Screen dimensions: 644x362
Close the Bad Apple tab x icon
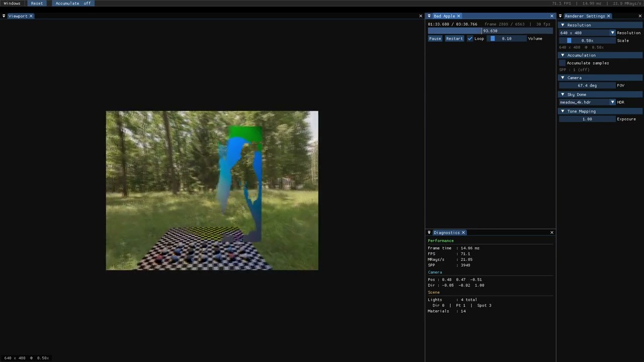(x=458, y=16)
